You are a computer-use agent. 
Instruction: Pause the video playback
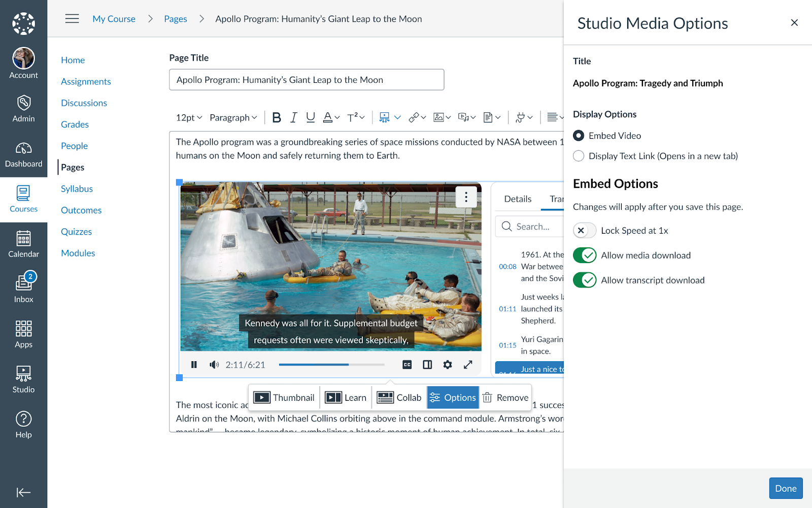pos(194,365)
